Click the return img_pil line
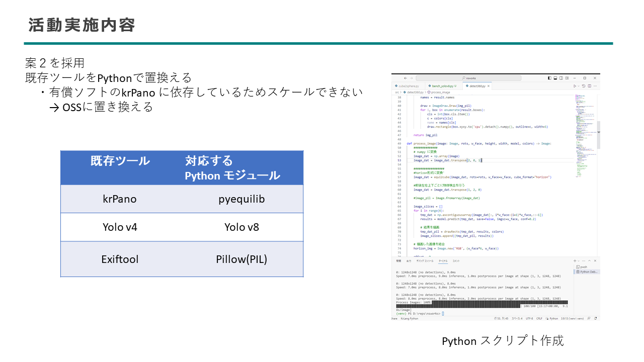The width and height of the screenshot is (644, 362). click(426, 135)
